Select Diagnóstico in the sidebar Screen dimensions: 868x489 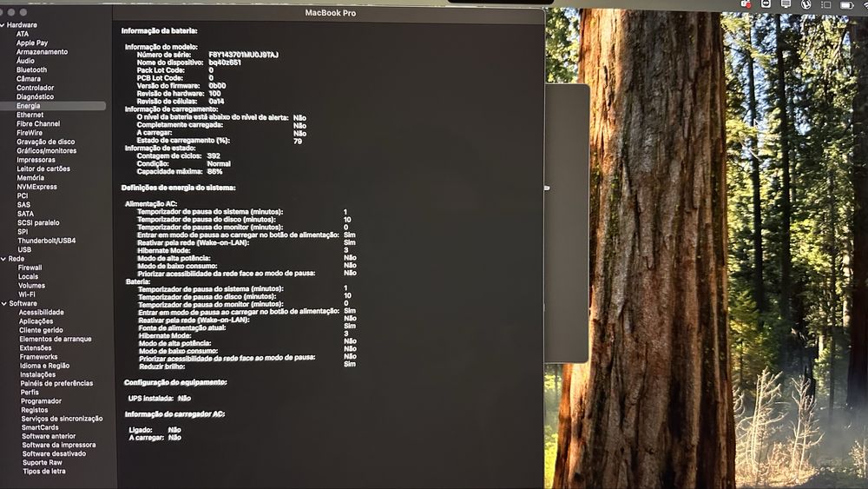coord(35,96)
